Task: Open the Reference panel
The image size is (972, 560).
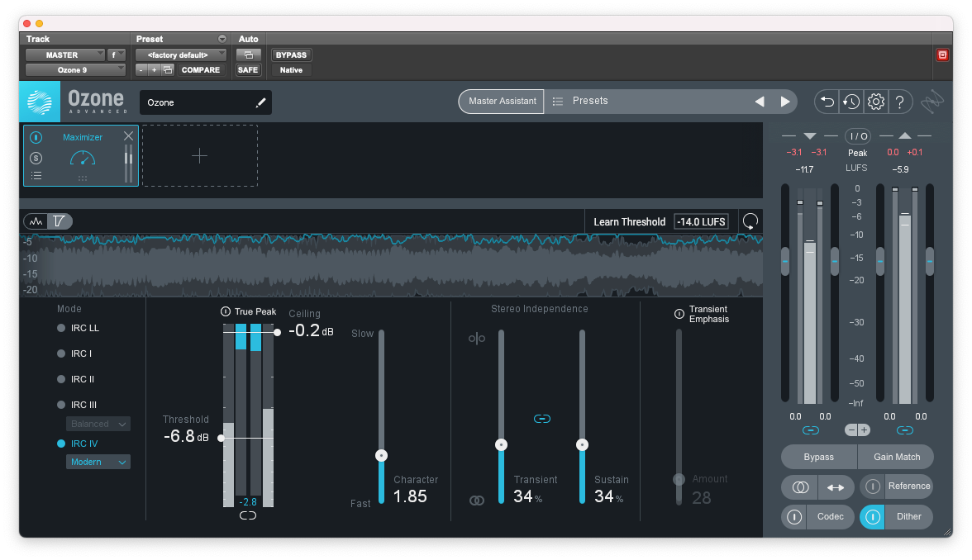Action: click(909, 486)
